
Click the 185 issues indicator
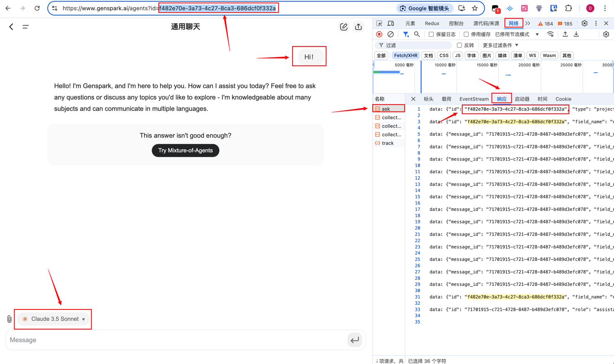coord(565,24)
